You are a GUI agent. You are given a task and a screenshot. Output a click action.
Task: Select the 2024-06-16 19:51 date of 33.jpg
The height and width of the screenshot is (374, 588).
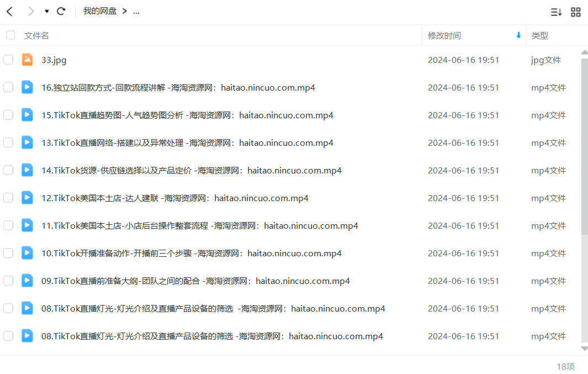pos(464,60)
